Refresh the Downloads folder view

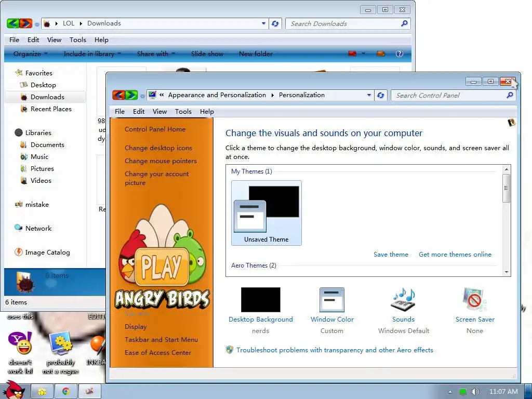[275, 23]
